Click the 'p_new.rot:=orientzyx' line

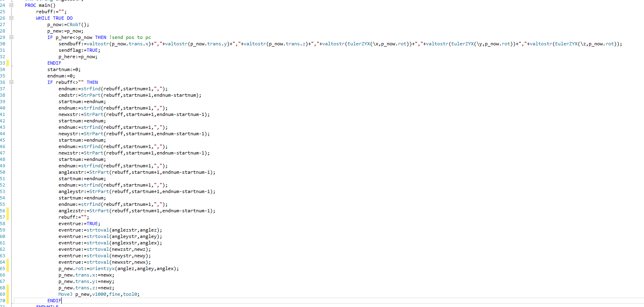click(x=119, y=268)
